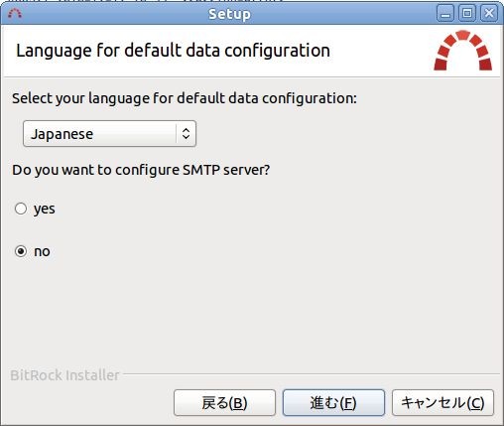The height and width of the screenshot is (426, 504).
Task: Click the large red Redmine logo
Action: click(463, 51)
